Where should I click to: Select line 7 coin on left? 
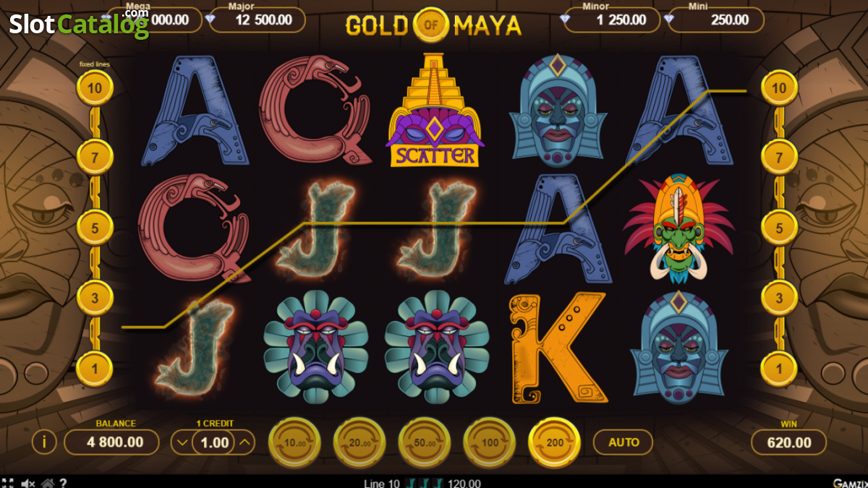click(95, 156)
